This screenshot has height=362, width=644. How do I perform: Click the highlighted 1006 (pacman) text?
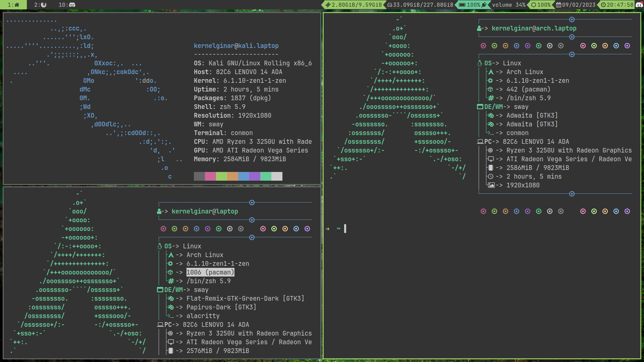[x=210, y=272]
